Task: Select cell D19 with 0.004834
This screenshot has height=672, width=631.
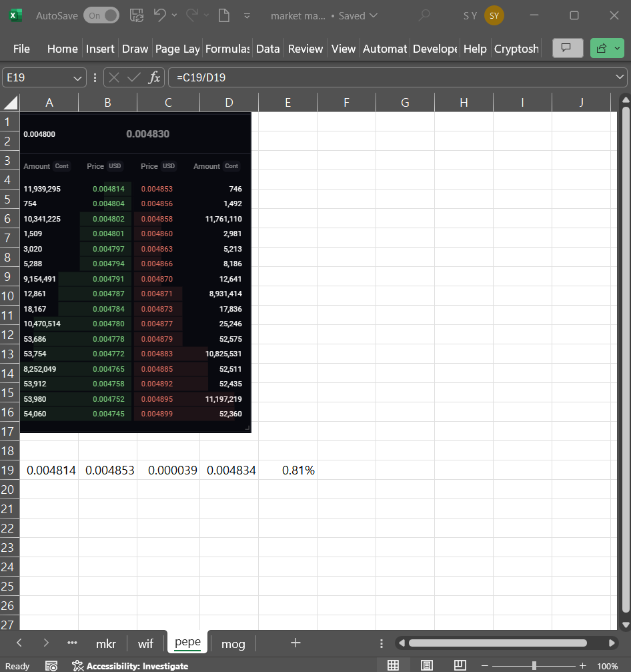Action: pyautogui.click(x=229, y=470)
